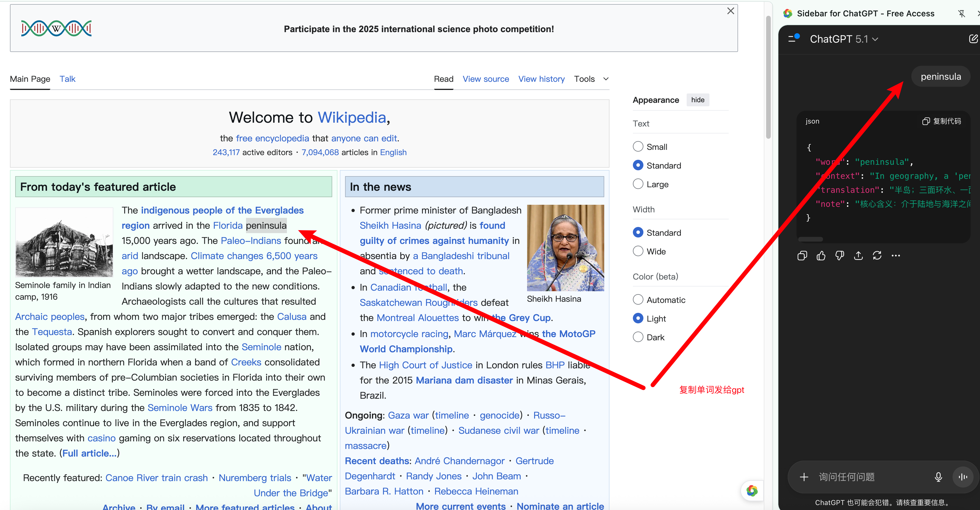Open more options ellipsis under response
980x510 pixels.
896,256
